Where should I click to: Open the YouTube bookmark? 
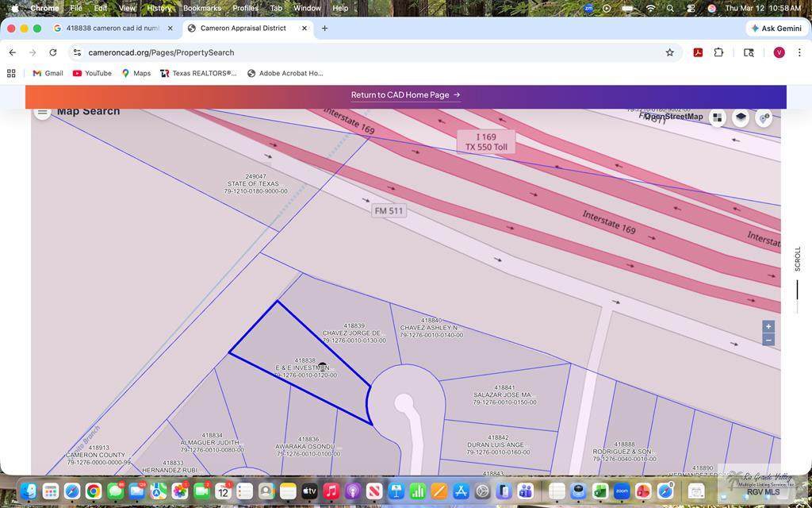[92, 73]
